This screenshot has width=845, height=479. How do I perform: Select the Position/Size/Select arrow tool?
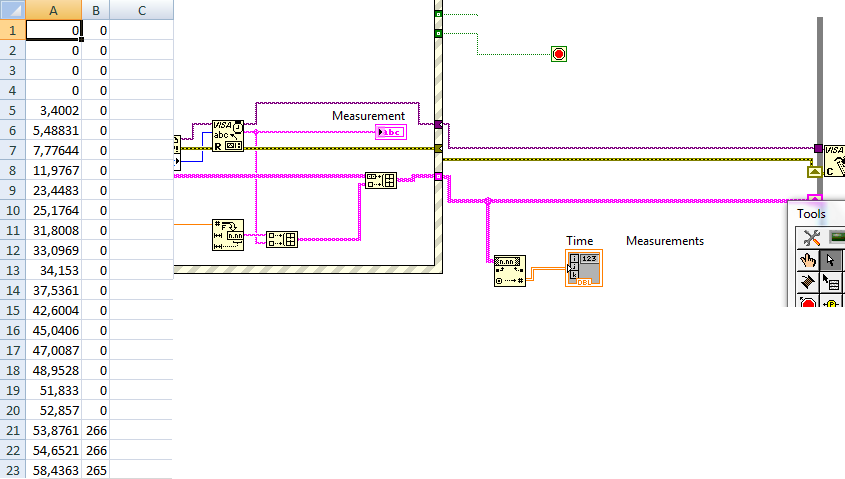pos(830,260)
